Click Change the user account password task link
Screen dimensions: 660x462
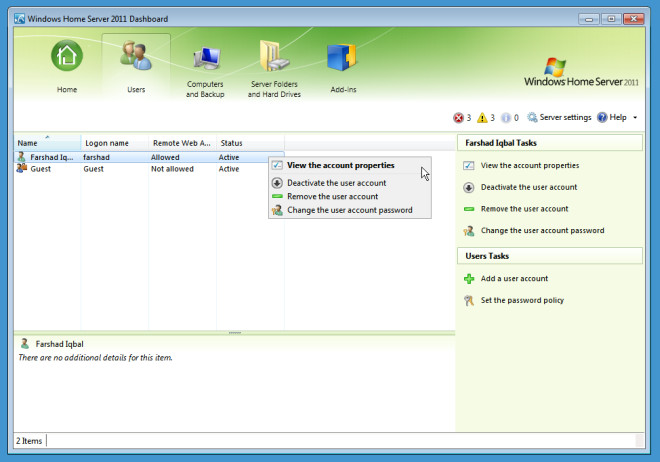(x=543, y=231)
